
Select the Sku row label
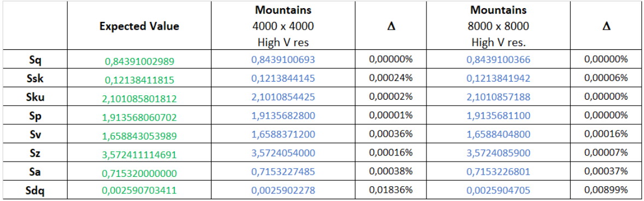click(34, 97)
